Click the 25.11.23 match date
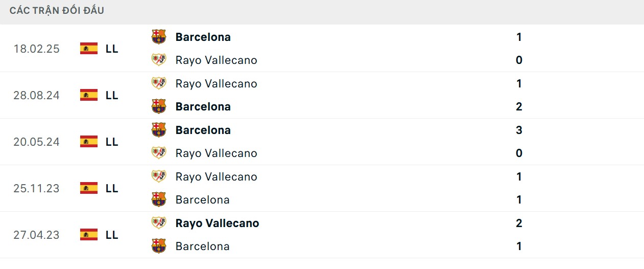The height and width of the screenshot is (269, 644). point(36,188)
